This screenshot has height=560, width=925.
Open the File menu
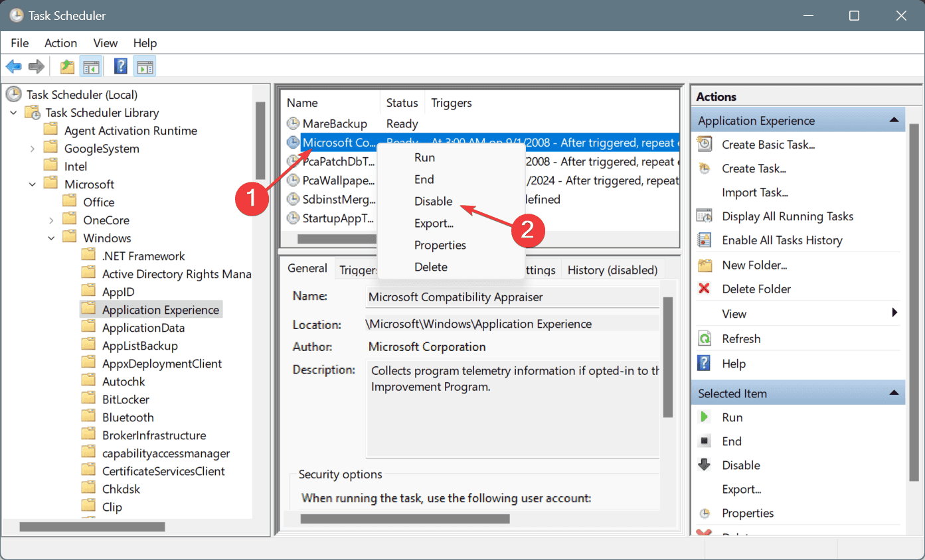tap(20, 43)
